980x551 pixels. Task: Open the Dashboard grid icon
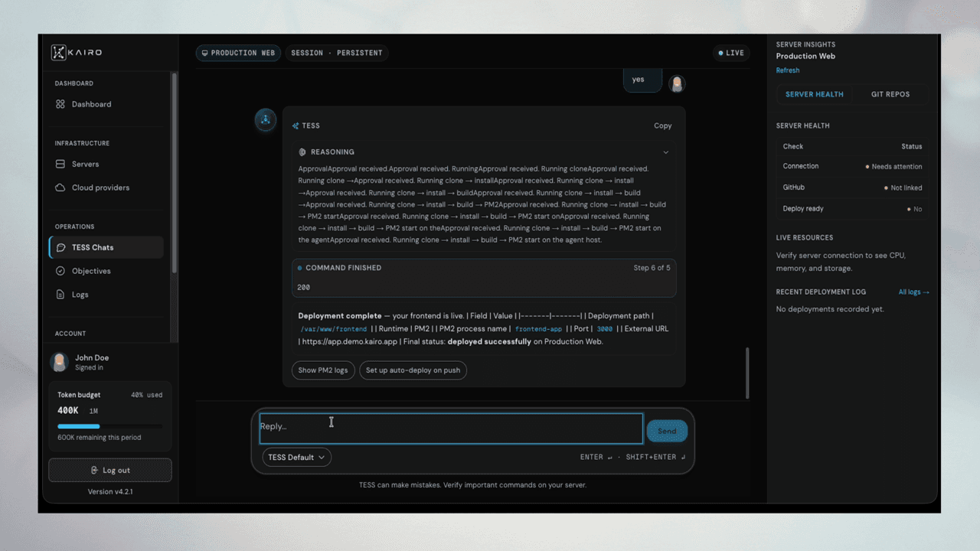pos(60,104)
